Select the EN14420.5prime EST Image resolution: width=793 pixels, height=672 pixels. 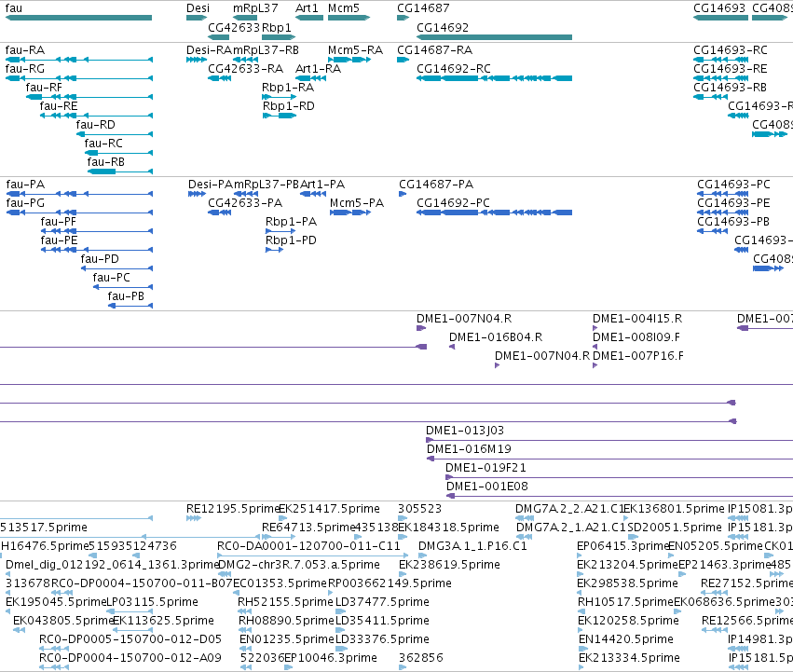pyautogui.click(x=581, y=650)
